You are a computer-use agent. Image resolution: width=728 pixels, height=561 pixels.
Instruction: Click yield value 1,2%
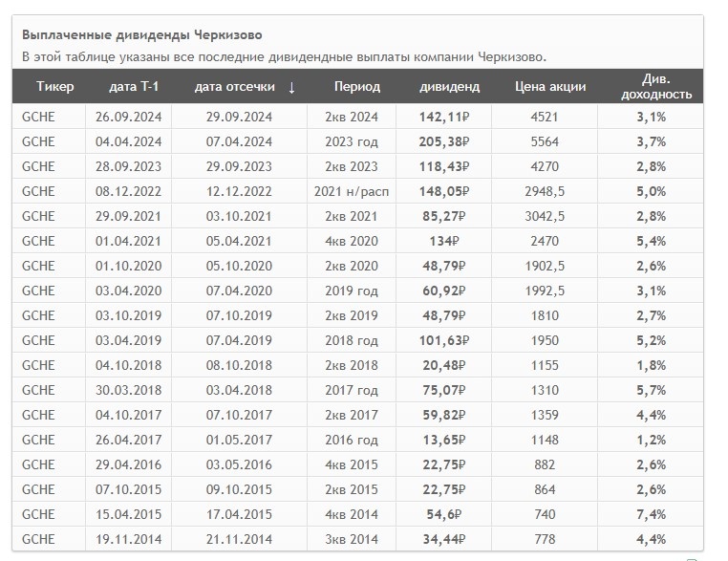[x=651, y=440]
